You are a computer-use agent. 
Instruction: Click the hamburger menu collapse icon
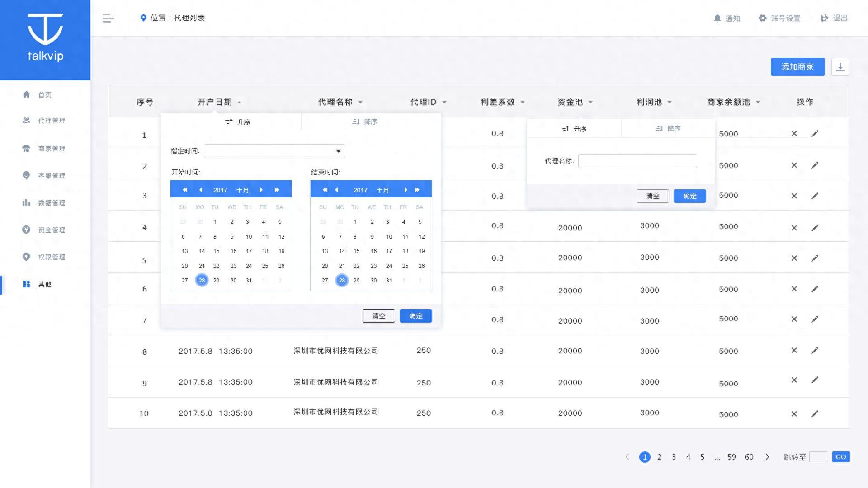pyautogui.click(x=108, y=18)
